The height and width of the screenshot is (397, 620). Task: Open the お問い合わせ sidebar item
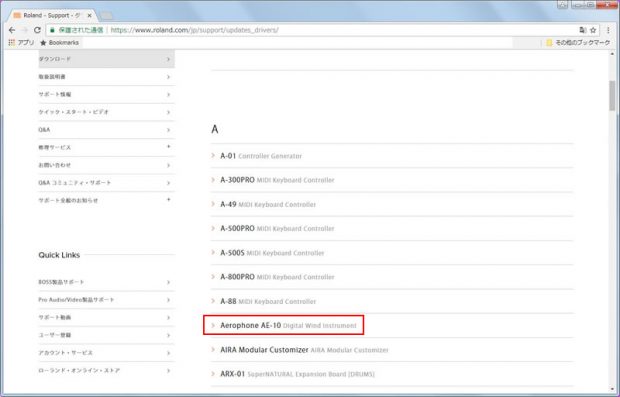tap(106, 165)
